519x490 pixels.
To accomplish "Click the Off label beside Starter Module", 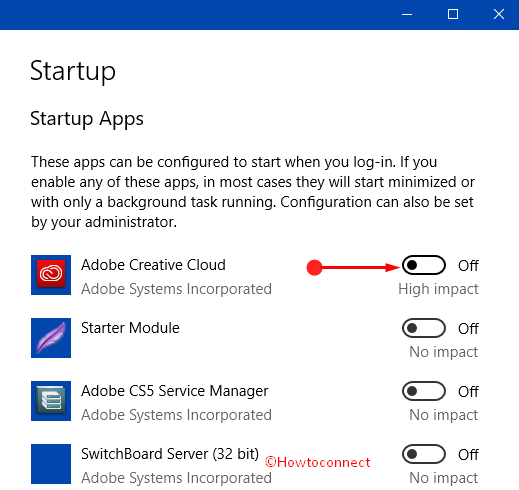I will pos(468,329).
